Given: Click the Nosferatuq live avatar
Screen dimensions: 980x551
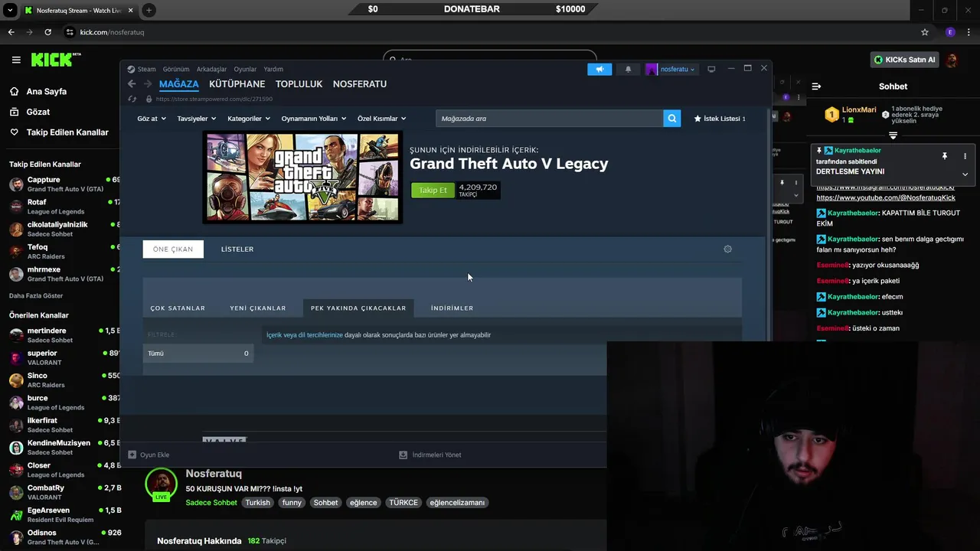Looking at the screenshot, I should 162,484.
